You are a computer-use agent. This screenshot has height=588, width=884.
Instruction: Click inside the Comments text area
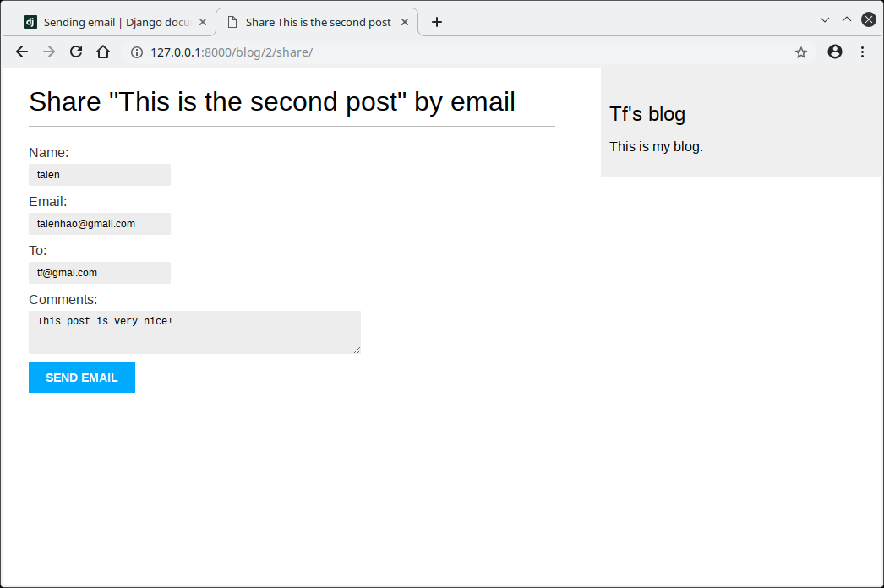pyautogui.click(x=194, y=332)
